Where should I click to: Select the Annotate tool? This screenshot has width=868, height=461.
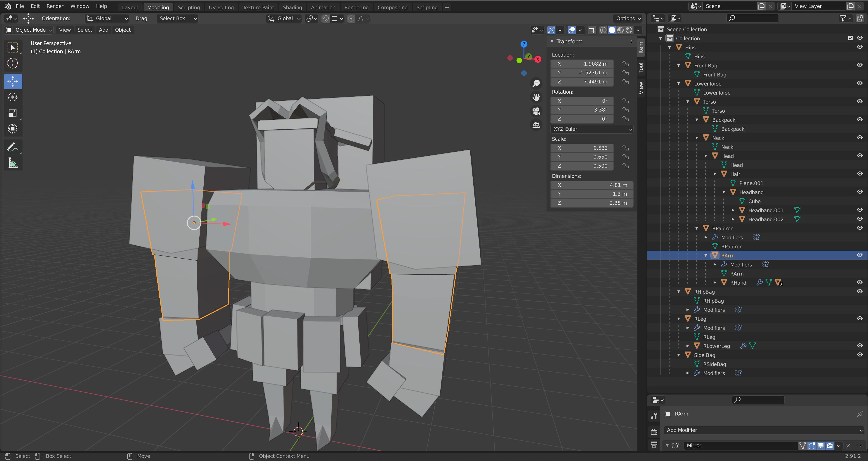pos(13,147)
